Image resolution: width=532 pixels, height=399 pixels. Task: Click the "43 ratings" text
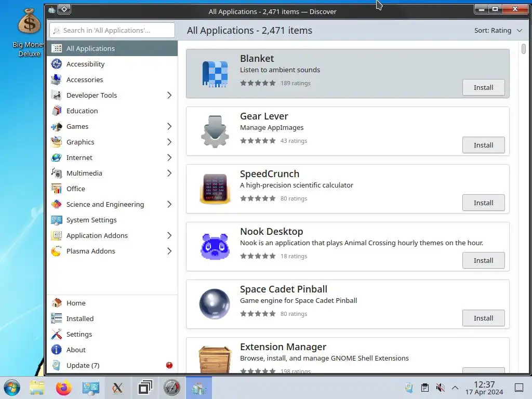(294, 141)
